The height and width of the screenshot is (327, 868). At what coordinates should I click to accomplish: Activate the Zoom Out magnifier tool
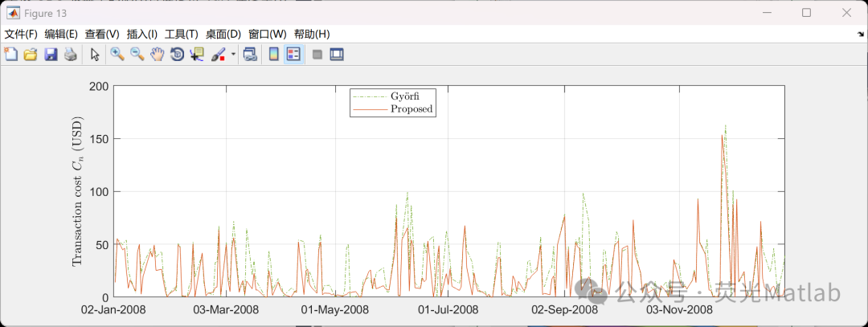coord(137,54)
